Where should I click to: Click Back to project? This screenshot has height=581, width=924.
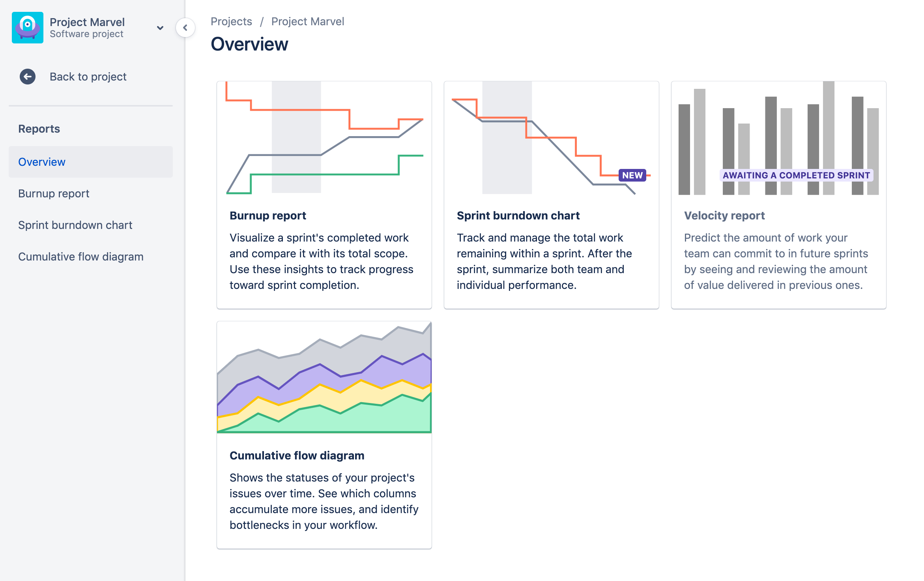point(88,77)
